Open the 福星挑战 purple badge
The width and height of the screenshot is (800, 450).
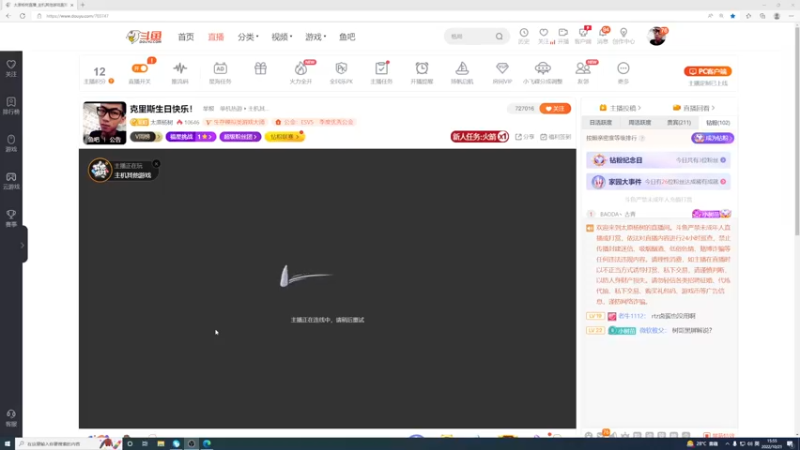pos(190,137)
